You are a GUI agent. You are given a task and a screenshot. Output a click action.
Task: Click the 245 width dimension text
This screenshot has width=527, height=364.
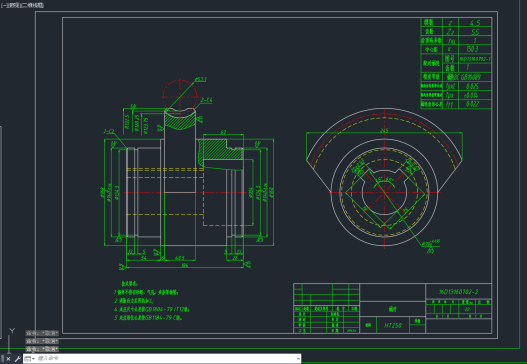coord(384,130)
